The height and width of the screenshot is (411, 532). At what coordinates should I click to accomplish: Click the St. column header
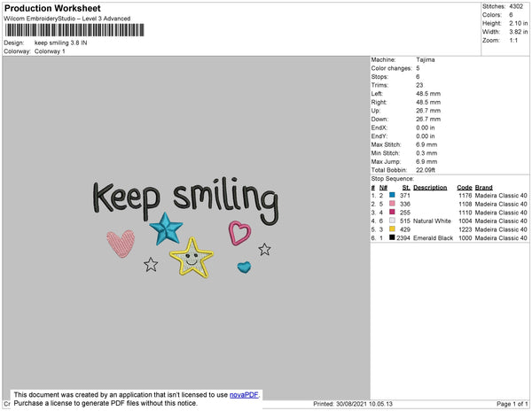pos(406,188)
